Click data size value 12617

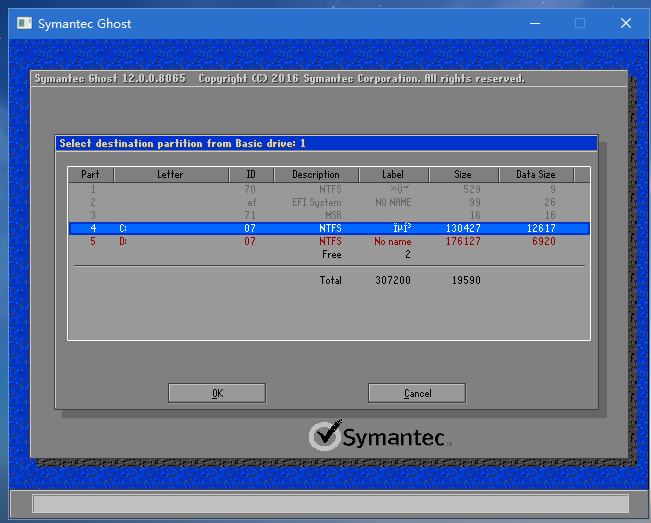point(541,228)
